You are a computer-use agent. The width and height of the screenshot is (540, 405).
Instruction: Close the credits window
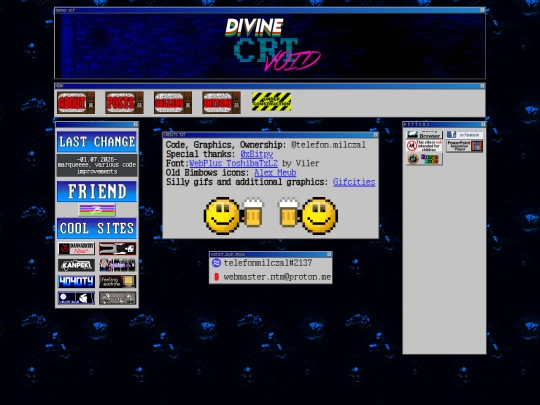tap(376, 135)
